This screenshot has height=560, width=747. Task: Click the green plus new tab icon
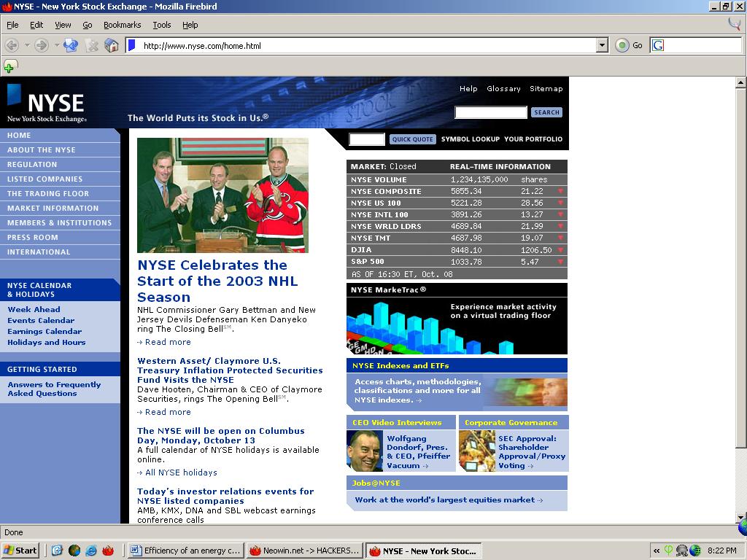tap(10, 66)
